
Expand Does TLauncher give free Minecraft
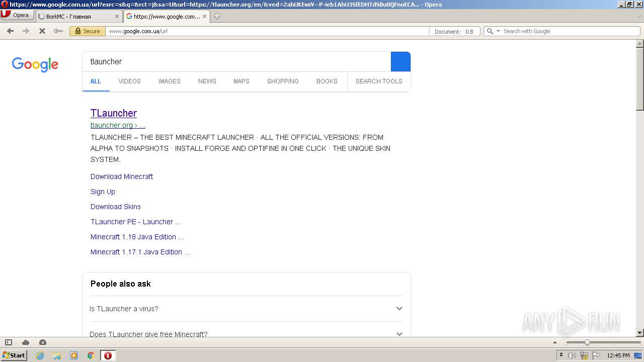pos(246,334)
